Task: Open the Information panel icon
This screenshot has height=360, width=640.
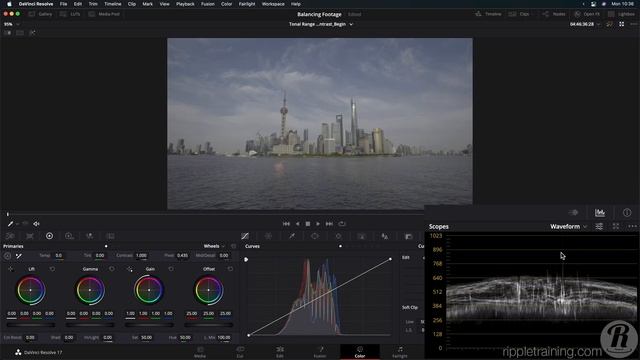Action: coord(627,212)
